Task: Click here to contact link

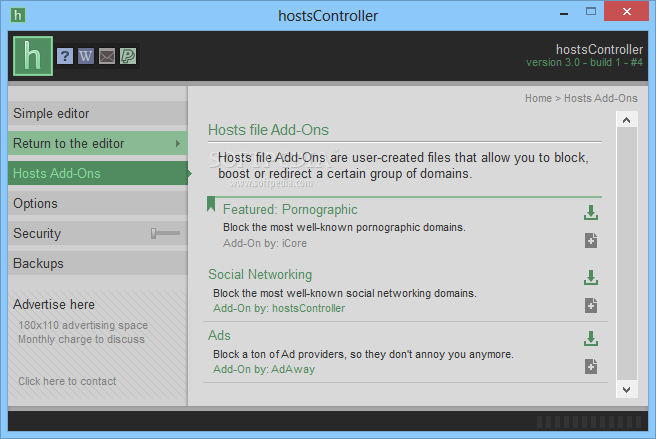Action: (67, 381)
